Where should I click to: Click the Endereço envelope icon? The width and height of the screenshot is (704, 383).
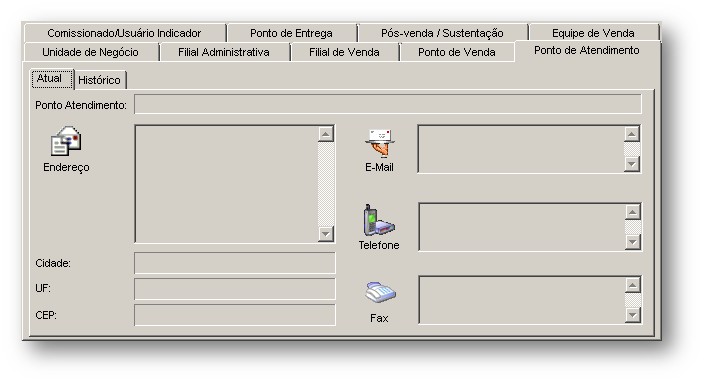66,141
